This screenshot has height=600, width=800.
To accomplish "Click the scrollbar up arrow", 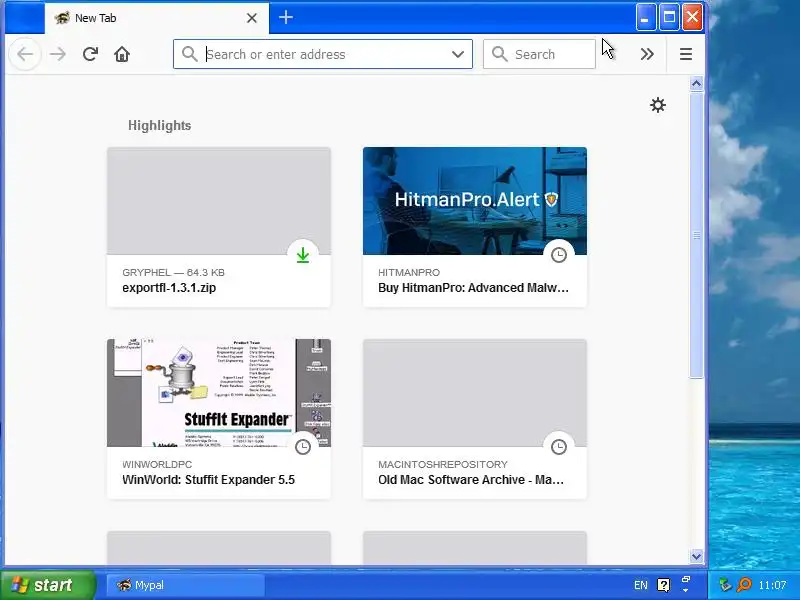I will [696, 84].
